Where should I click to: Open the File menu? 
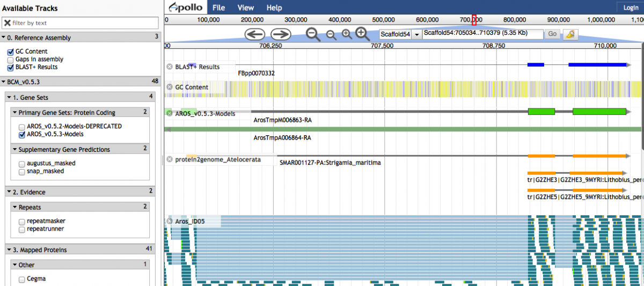[x=218, y=8]
